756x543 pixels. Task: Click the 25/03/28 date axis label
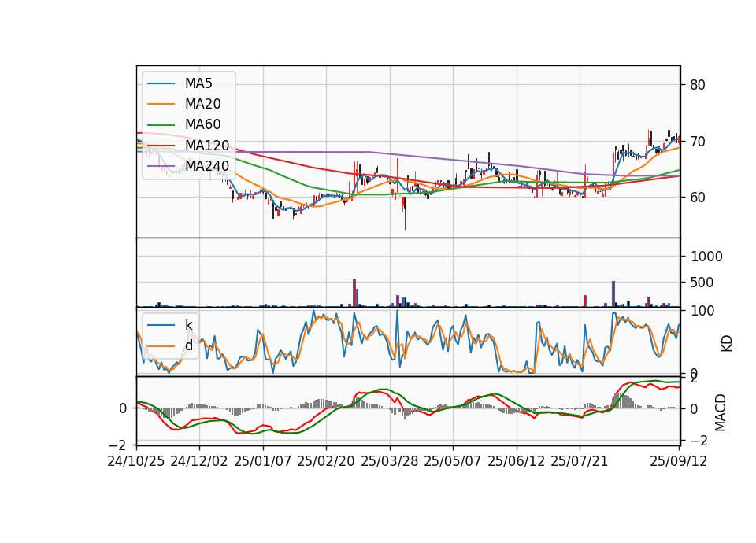(x=390, y=461)
